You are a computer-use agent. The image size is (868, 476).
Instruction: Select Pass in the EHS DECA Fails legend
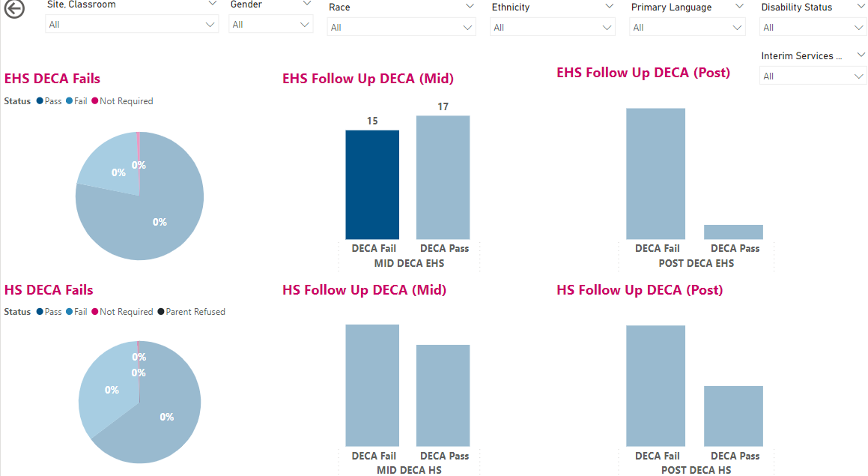49,101
